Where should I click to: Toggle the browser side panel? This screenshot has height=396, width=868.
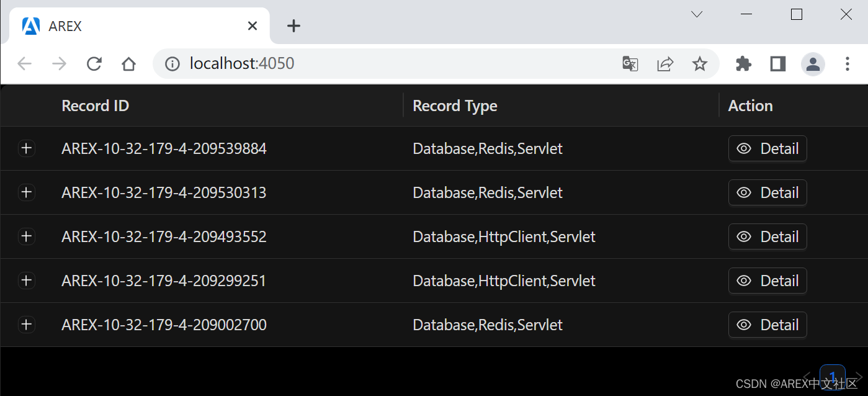tap(778, 63)
